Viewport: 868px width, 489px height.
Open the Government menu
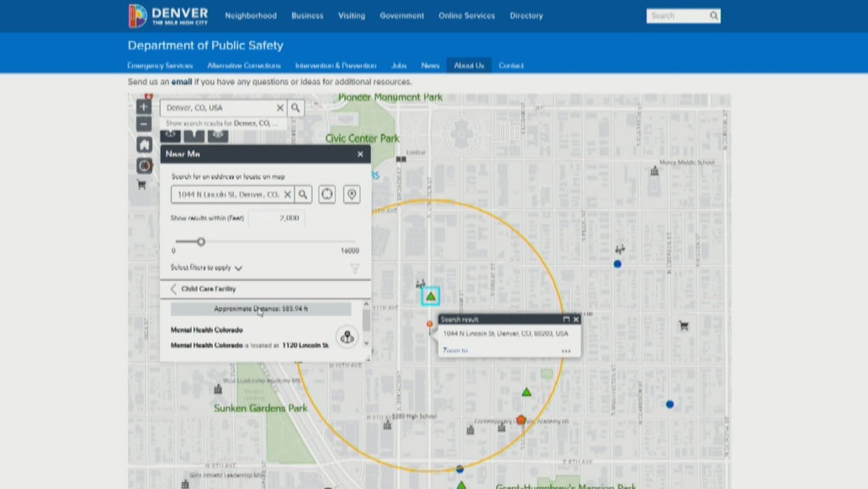pyautogui.click(x=402, y=15)
